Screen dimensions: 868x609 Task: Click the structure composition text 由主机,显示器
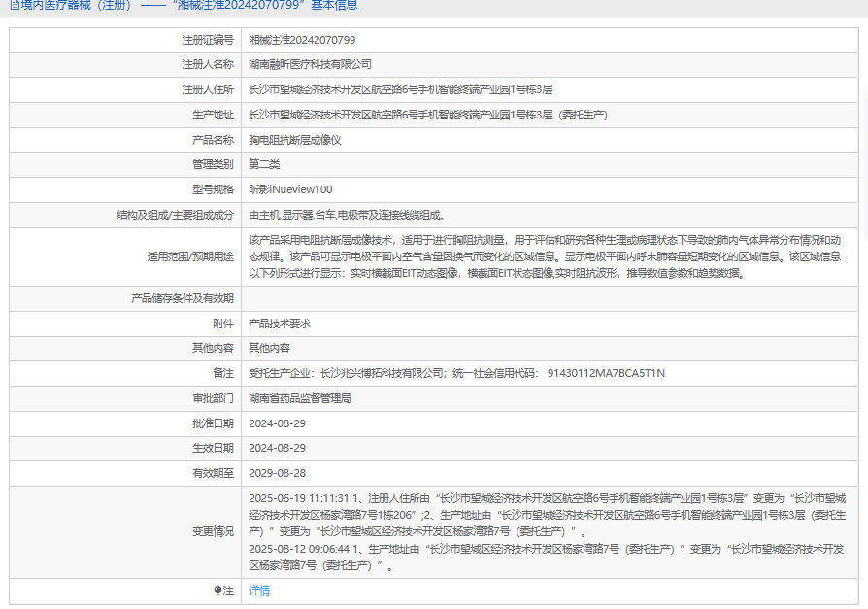[x=347, y=215]
